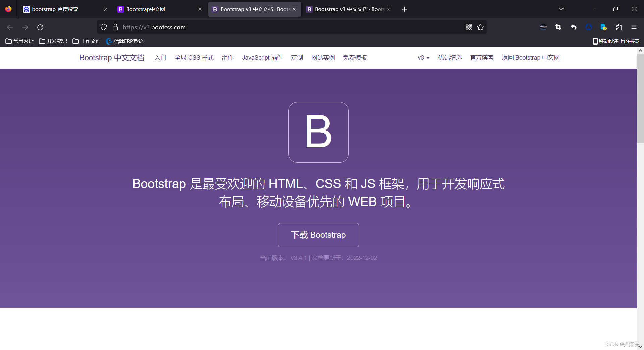Screen dimensions: 644x350
Task: Open the 免费模板 nav item
Action: click(x=355, y=58)
